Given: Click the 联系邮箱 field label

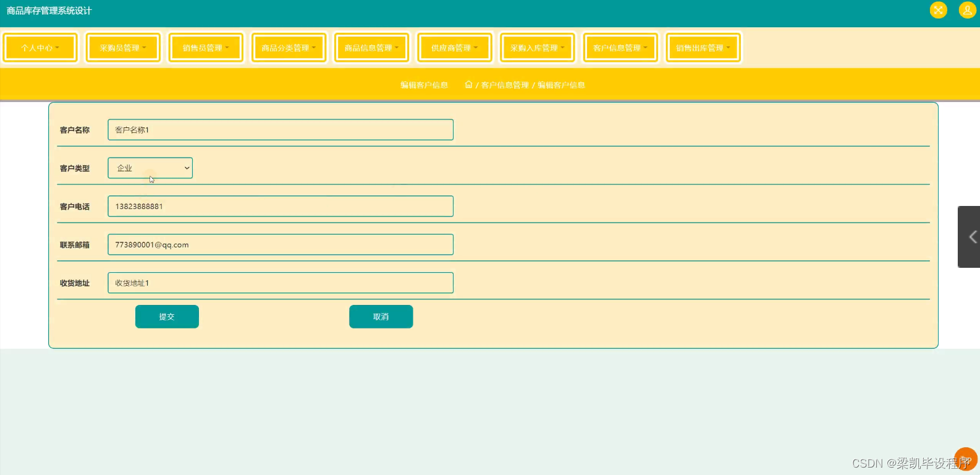Looking at the screenshot, I should point(75,245).
